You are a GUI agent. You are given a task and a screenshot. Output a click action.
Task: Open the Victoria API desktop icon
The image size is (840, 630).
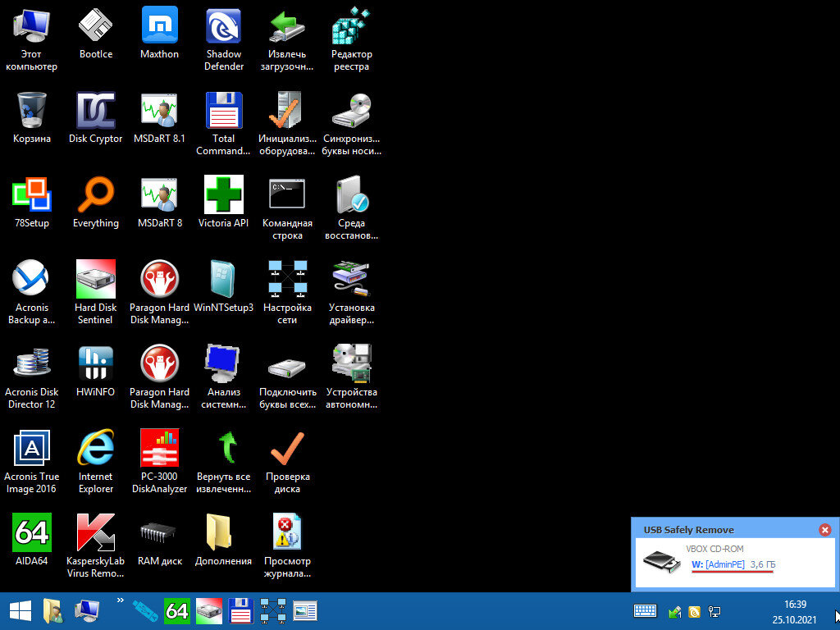(x=224, y=203)
